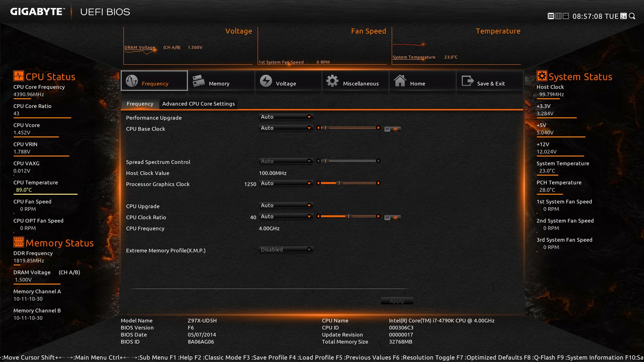Screen dimensions: 644x362
Task: Open the Miscellaneous main tab
Action: tap(355, 81)
